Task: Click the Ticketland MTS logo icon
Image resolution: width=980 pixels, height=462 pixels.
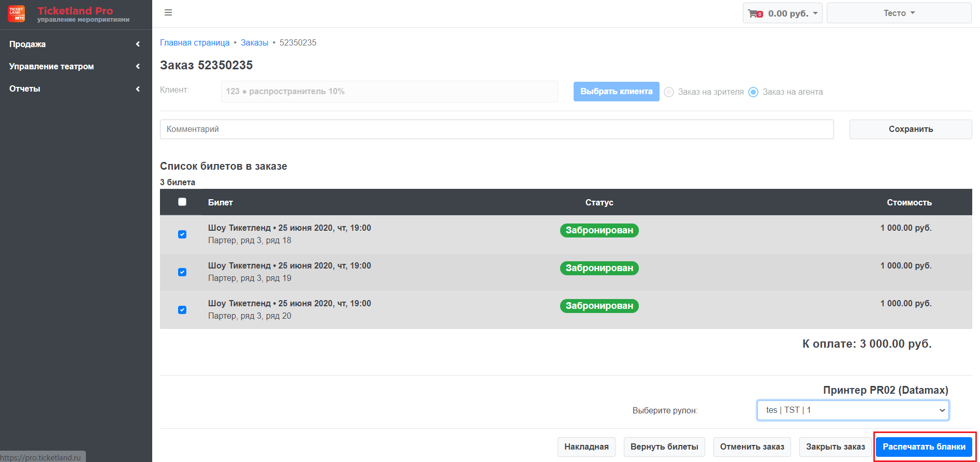Action: pyautogui.click(x=17, y=14)
